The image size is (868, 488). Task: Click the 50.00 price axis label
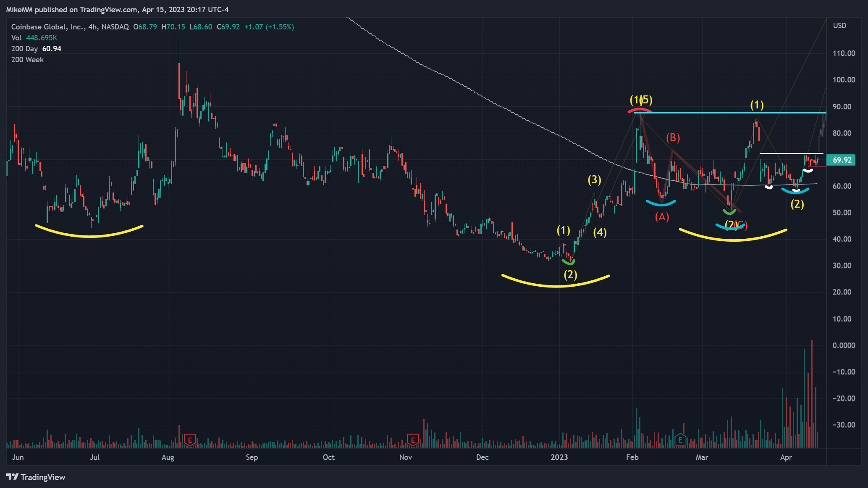pyautogui.click(x=842, y=213)
